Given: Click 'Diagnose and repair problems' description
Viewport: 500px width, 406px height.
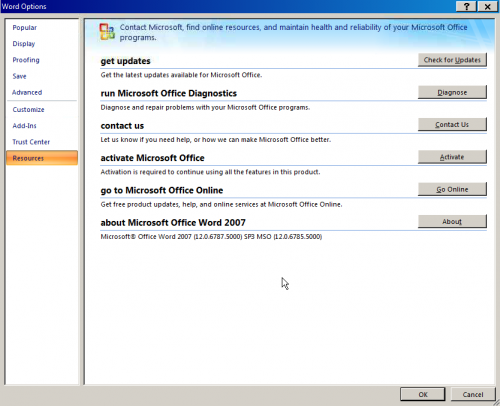Looking at the screenshot, I should [205, 107].
